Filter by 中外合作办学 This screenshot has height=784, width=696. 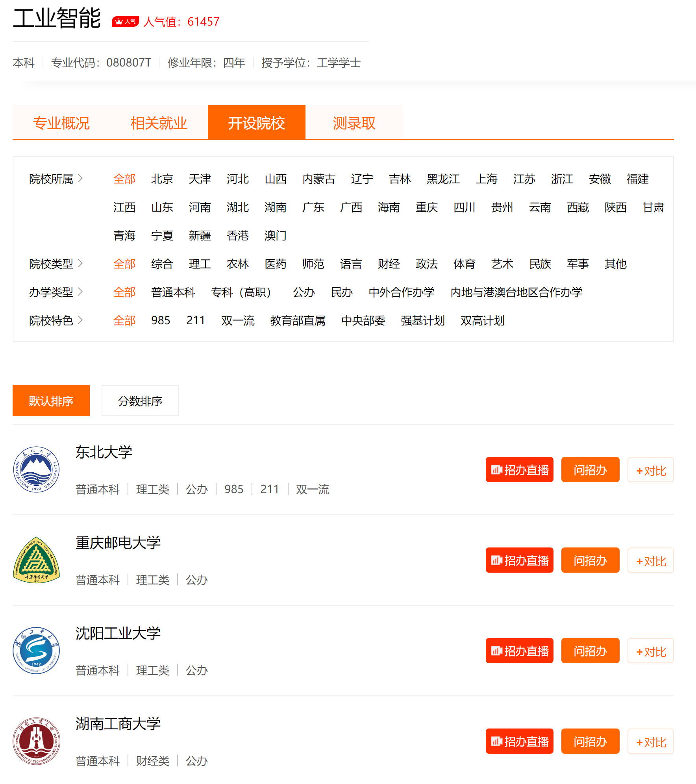click(402, 292)
